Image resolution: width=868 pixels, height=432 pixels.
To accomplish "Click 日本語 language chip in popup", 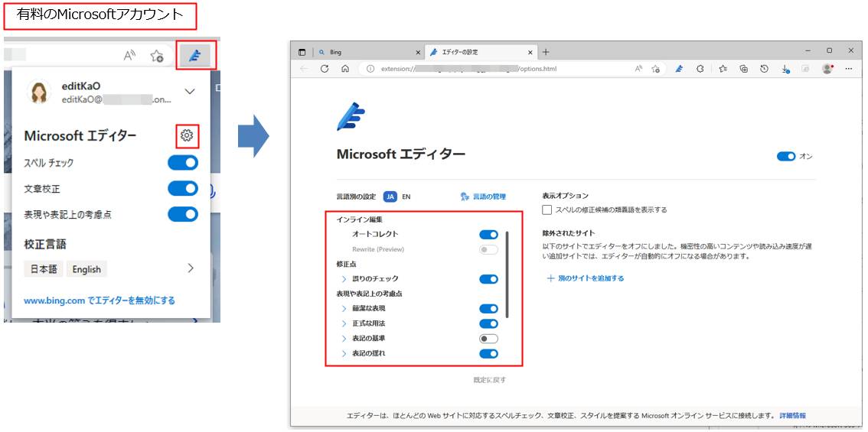I will [x=44, y=269].
